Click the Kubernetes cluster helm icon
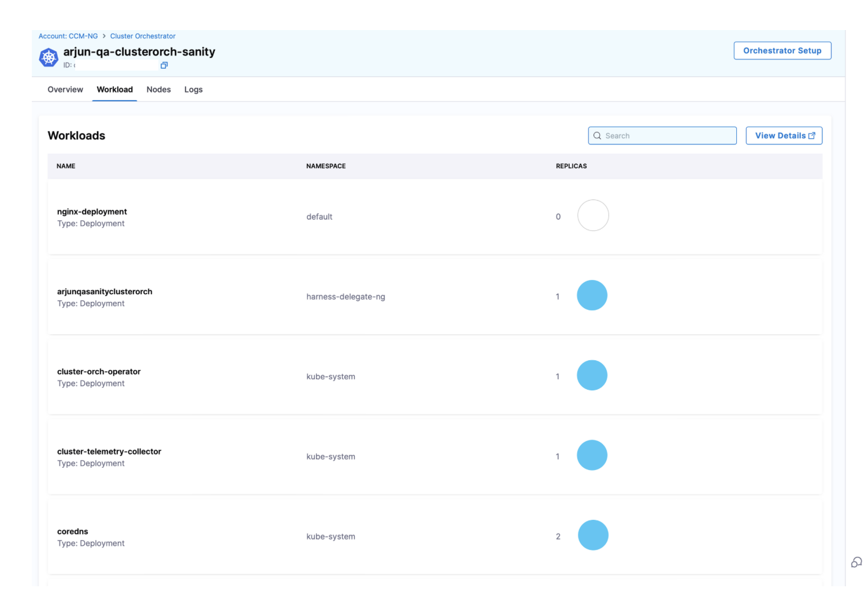Viewport: 868px width, 599px height. [49, 57]
